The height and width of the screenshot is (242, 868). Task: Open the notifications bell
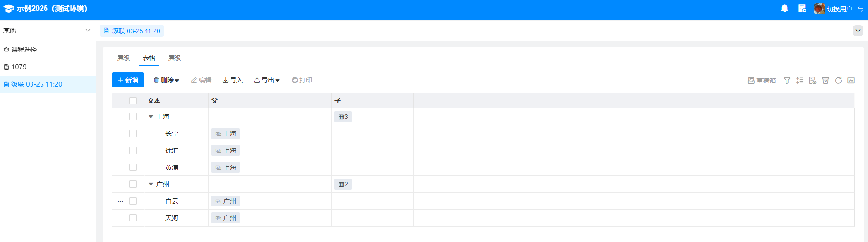(785, 9)
